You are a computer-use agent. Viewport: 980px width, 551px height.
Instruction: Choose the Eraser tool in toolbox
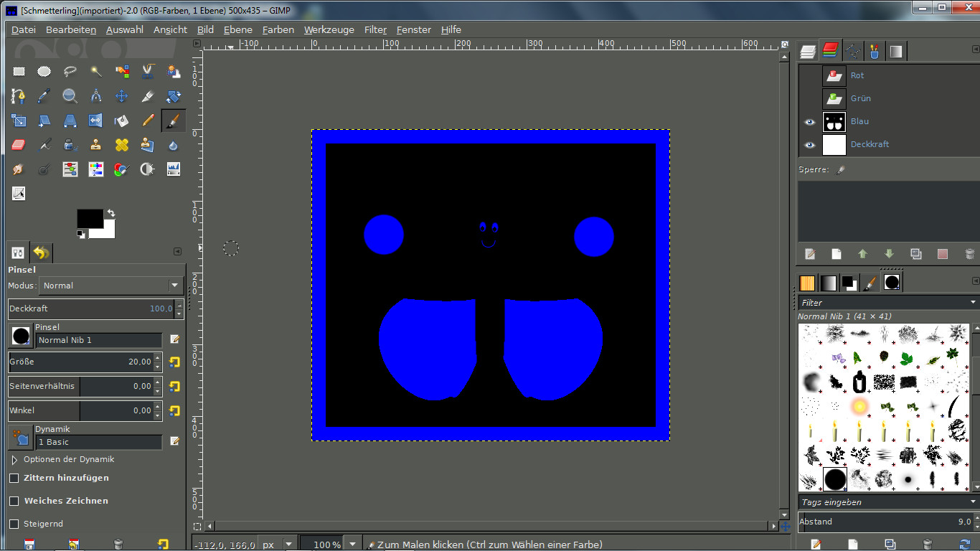coord(19,145)
